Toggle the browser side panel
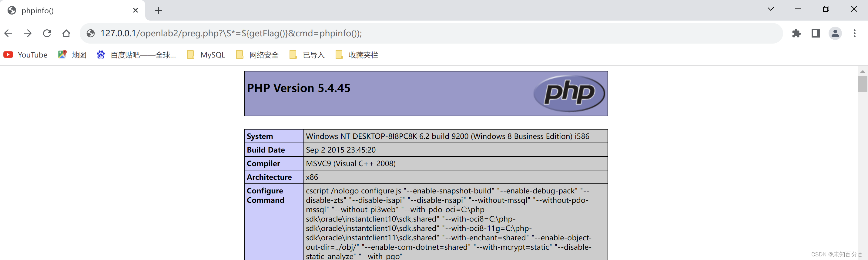 click(x=816, y=33)
